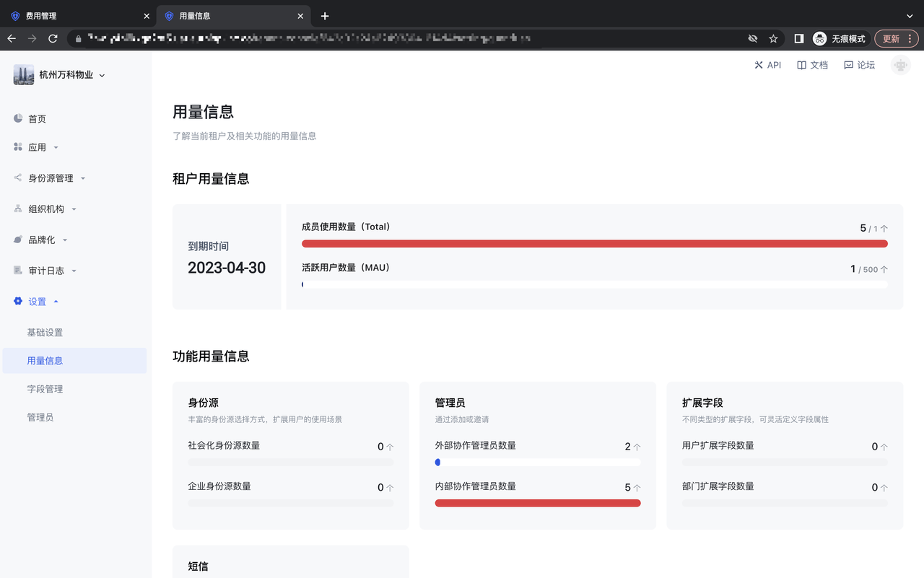Toggle the browser side panel icon
This screenshot has height=578, width=924.
(799, 39)
